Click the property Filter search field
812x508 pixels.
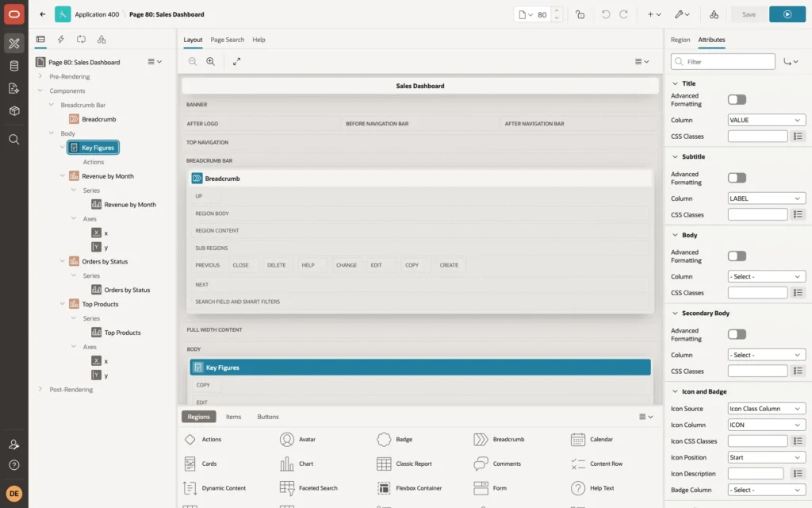pyautogui.click(x=723, y=62)
